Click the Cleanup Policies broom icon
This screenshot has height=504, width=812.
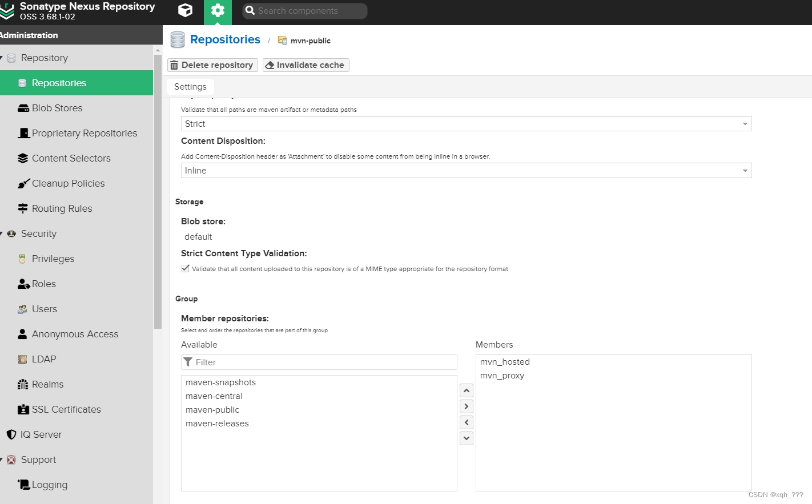point(23,183)
